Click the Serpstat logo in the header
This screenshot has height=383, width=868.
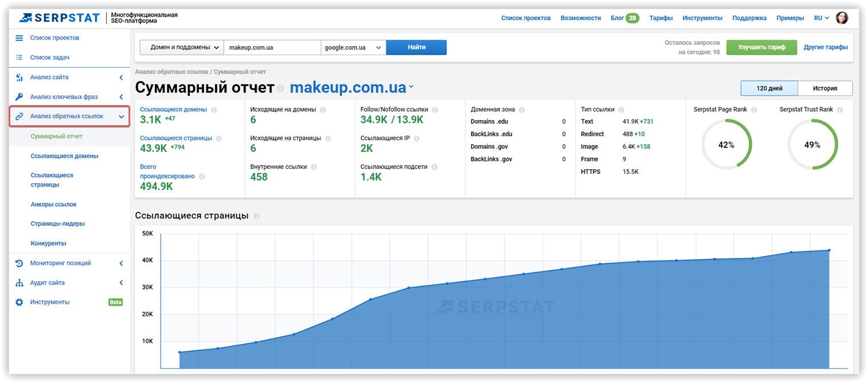(x=59, y=18)
